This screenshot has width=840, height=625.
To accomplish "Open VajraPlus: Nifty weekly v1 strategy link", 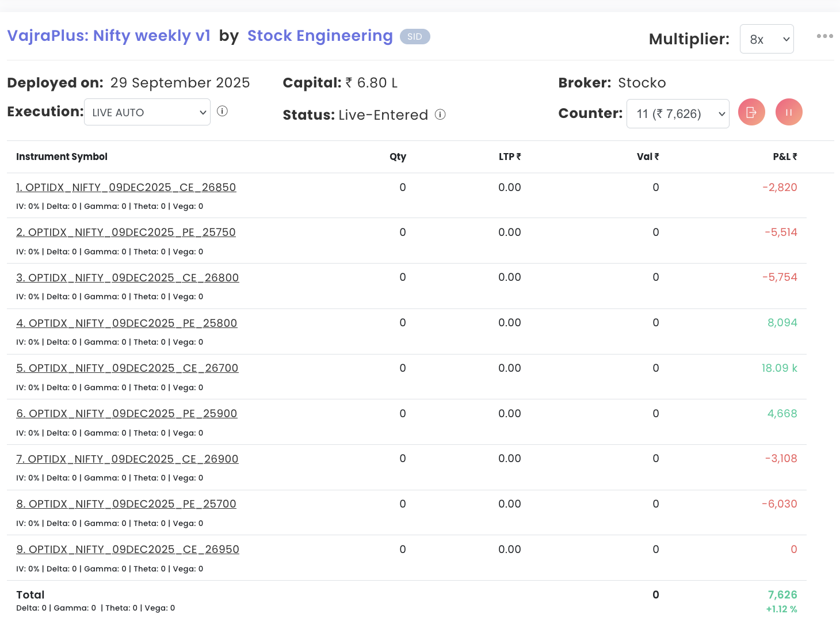I will pyautogui.click(x=109, y=36).
